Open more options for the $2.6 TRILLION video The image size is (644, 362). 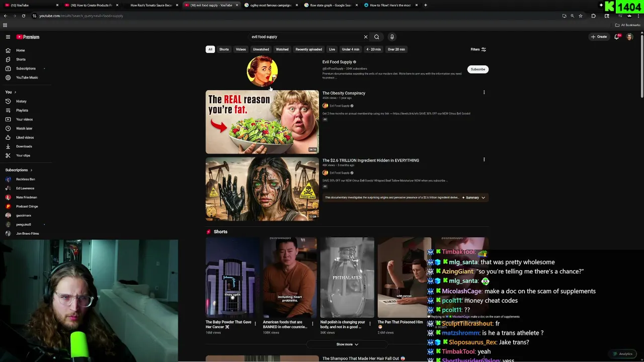pyautogui.click(x=484, y=160)
